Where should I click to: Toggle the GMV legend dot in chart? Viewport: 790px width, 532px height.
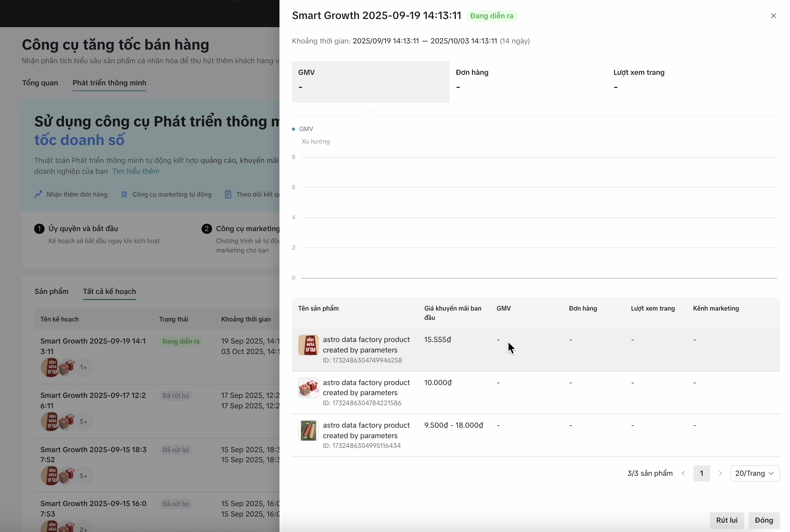point(293,129)
